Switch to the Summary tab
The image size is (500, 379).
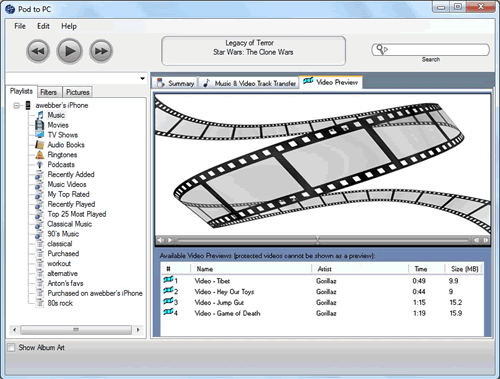(x=175, y=83)
